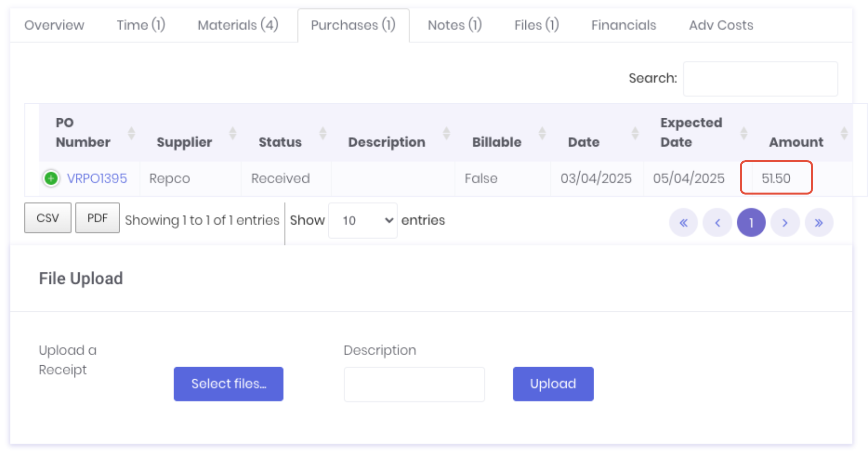Screen dimensions: 868x456
Task: Sort by Status column arrows
Action: point(323,133)
